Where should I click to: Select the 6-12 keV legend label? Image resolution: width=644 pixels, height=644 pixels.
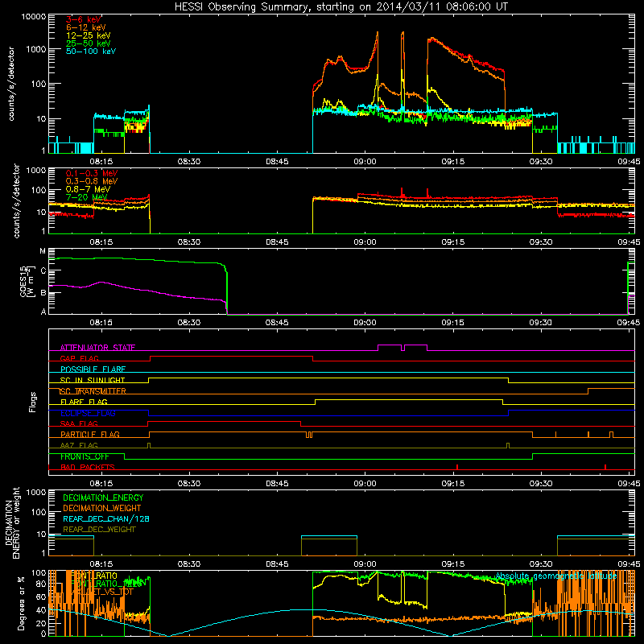[86, 27]
